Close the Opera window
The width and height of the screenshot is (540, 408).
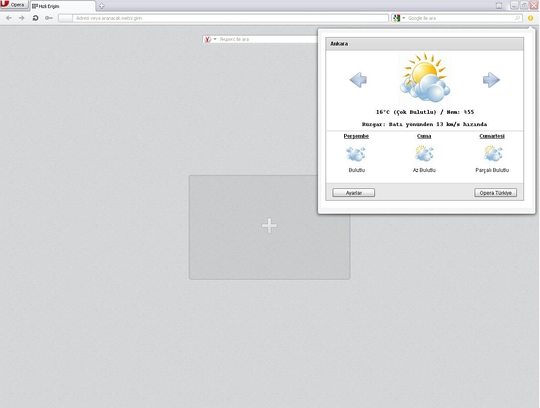point(534,5)
